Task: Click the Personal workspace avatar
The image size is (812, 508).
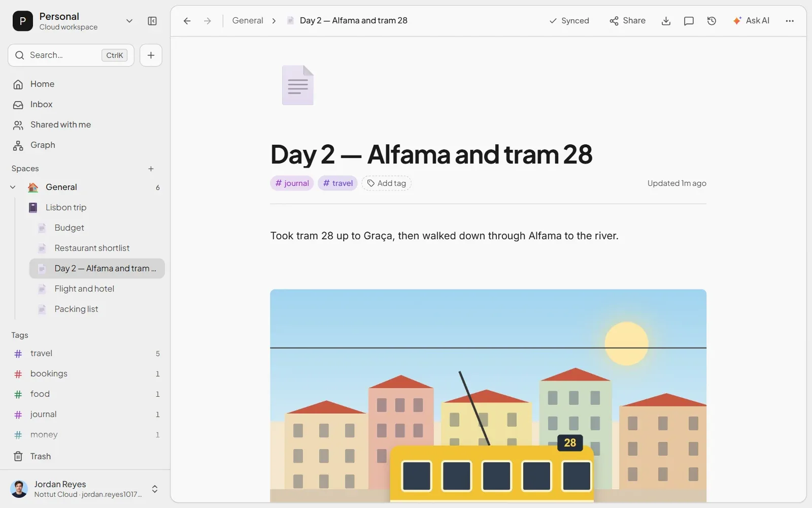Action: 23,21
